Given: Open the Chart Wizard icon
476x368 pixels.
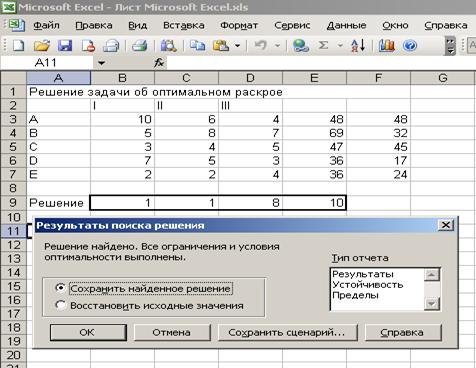Looking at the screenshot, I should point(387,45).
